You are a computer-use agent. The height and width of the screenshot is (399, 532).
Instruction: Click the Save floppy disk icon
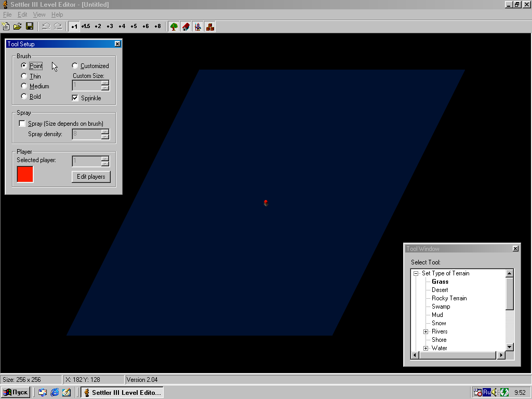coord(30,26)
